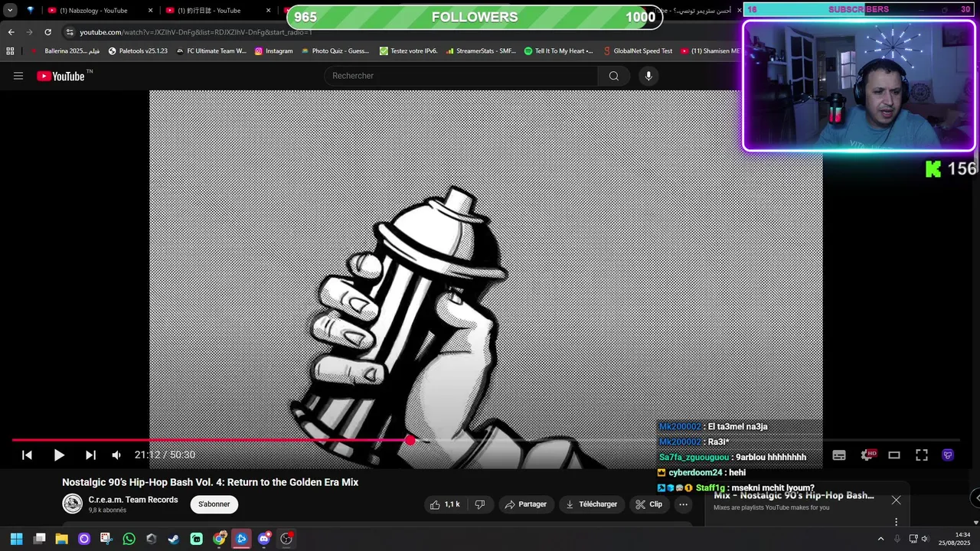Like the video with the thumbs-up button
Viewport: 980px width, 551px height.
(445, 504)
